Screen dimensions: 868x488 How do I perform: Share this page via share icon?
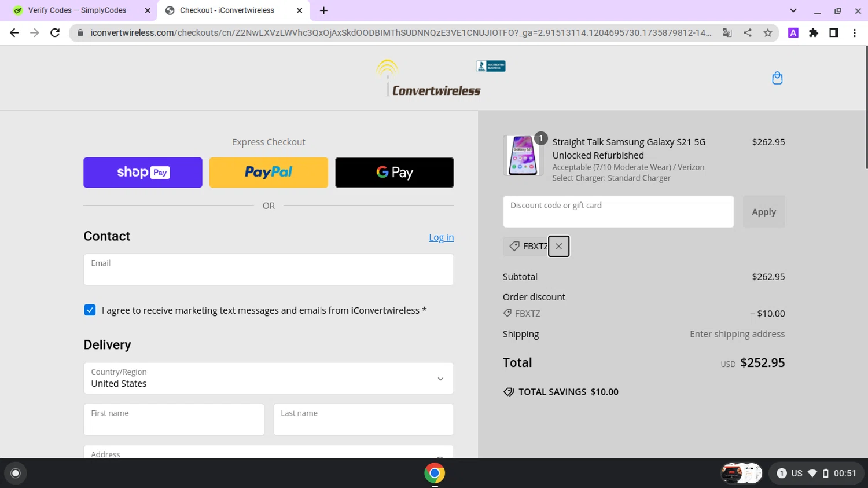point(748,33)
